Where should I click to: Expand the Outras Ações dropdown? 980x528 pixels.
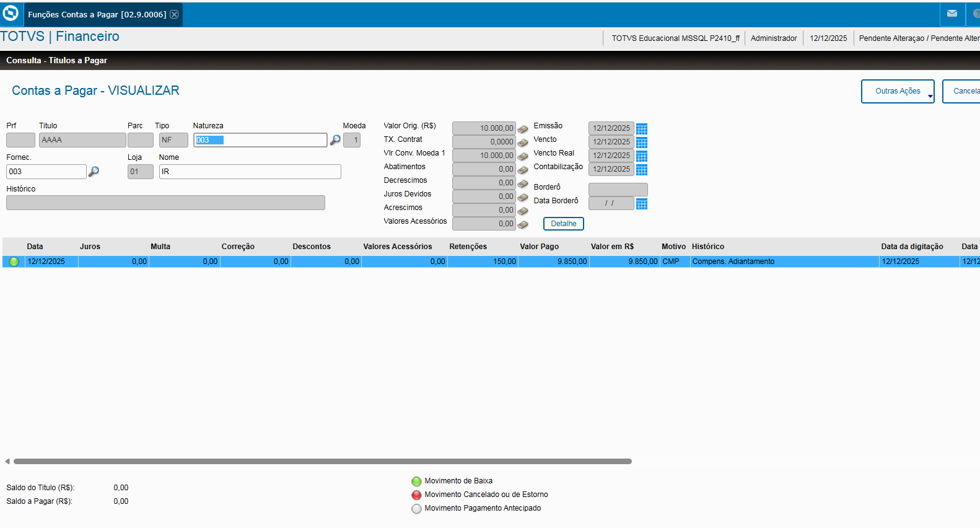point(898,91)
